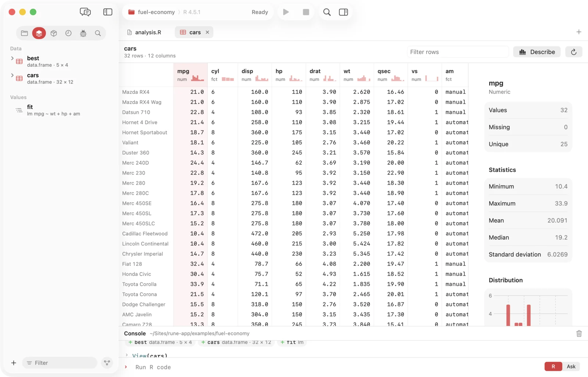Click the Mazda RX4 row label
588x377 pixels.
pos(136,92)
